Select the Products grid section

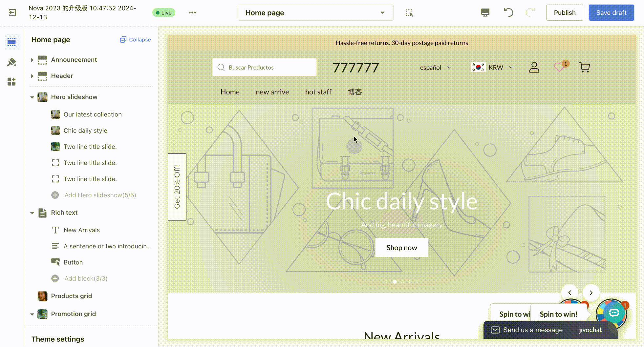click(71, 296)
